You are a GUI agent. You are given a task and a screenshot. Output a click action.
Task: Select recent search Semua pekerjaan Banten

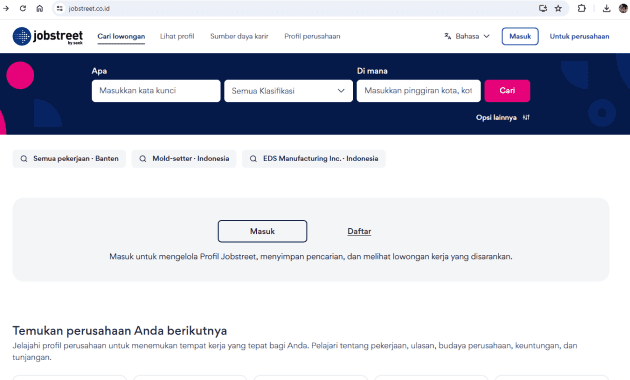pyautogui.click(x=69, y=159)
